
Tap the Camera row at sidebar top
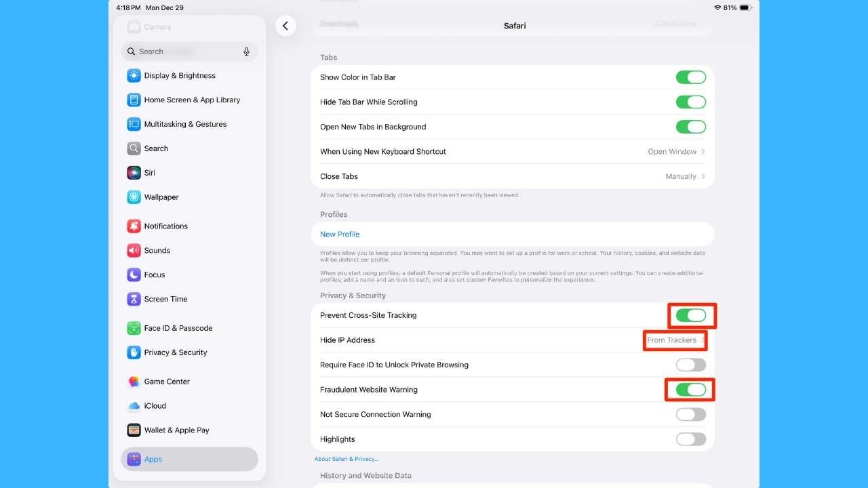click(x=189, y=27)
